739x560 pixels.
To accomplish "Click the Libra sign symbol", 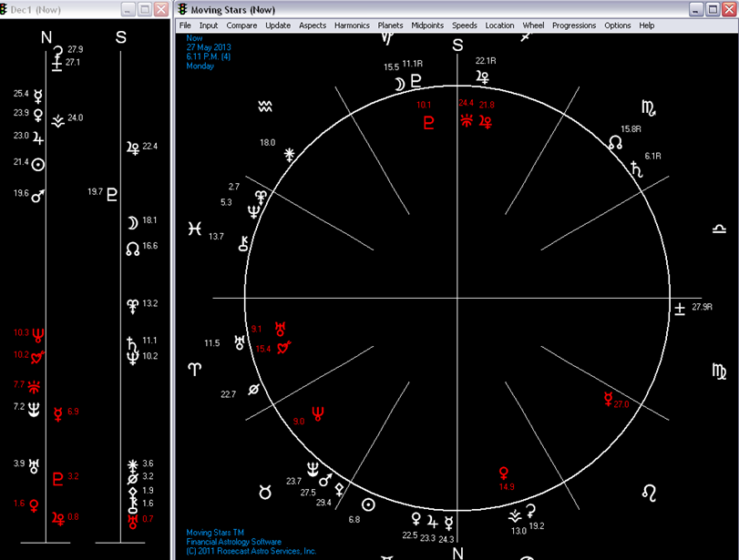I will click(x=719, y=229).
